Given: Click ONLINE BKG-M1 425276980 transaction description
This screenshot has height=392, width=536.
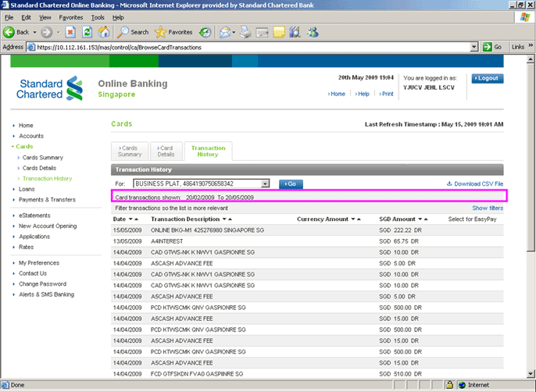Looking at the screenshot, I should (x=208, y=230).
